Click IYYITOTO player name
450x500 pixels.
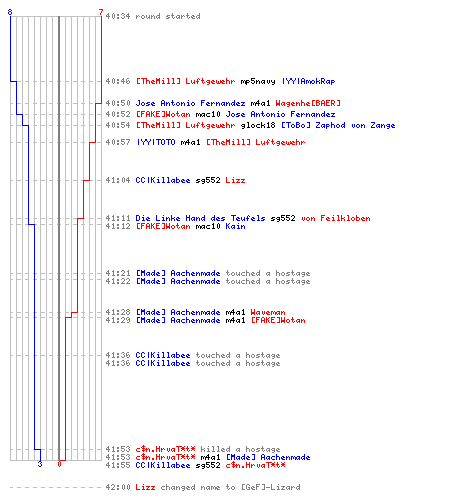tap(156, 142)
